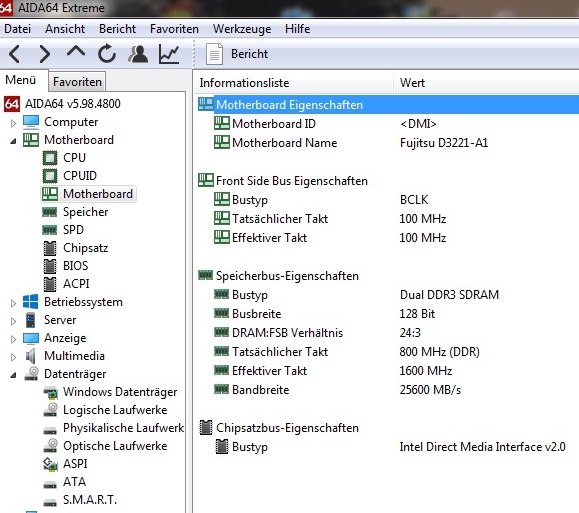Screen dimensions: 579x513
Task: Select the Motherboard sub-item in the tree
Action: click(88, 194)
